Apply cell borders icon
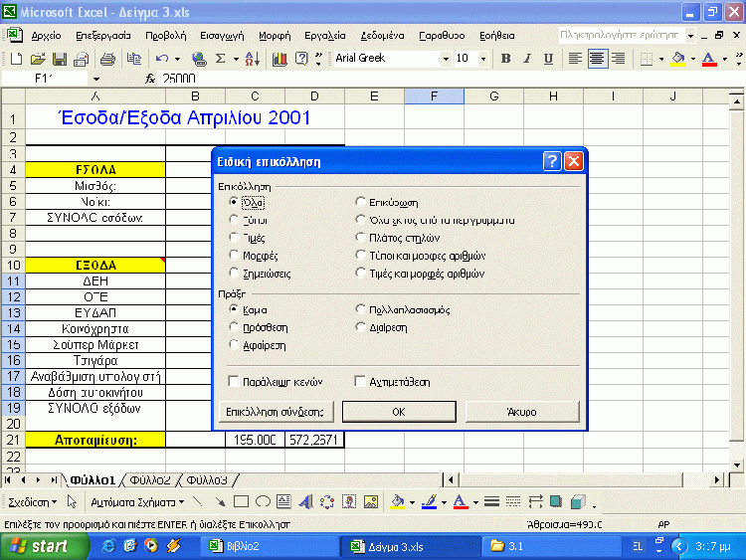746x560 pixels. (x=646, y=59)
